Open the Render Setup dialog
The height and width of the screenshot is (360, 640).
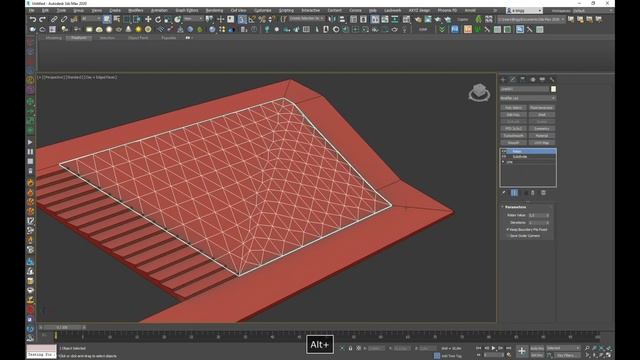(x=418, y=19)
